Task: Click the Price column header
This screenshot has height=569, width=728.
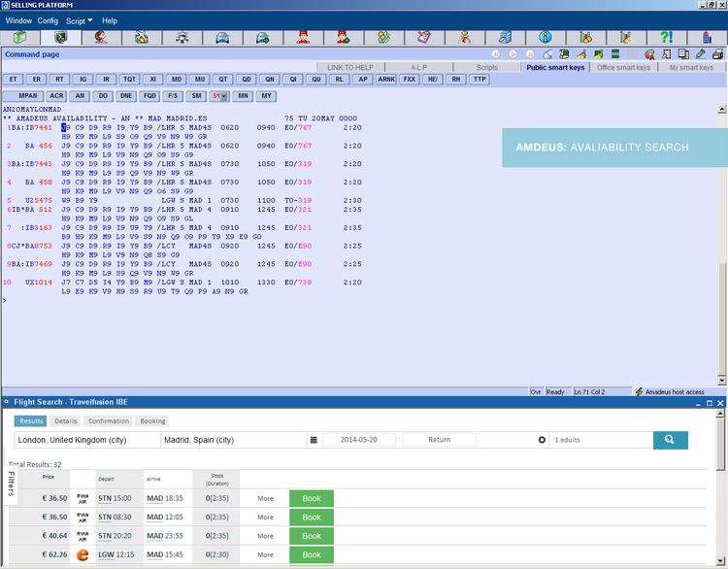Action: point(49,477)
